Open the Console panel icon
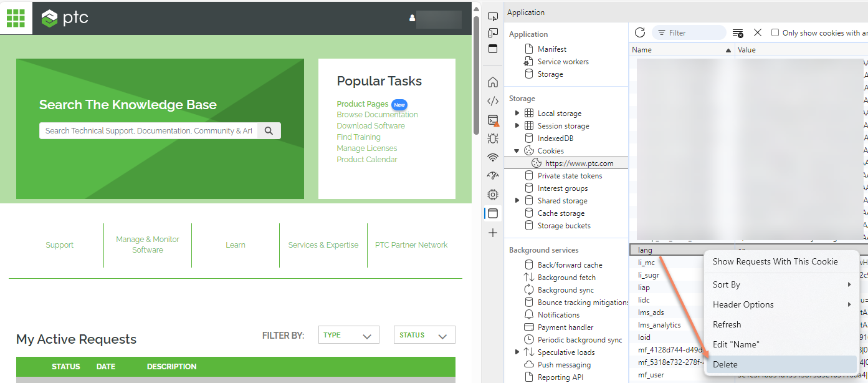This screenshot has height=383, width=868. [492, 120]
